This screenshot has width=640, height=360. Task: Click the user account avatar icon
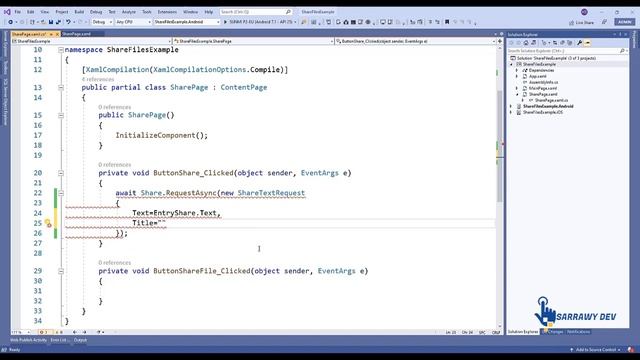click(x=584, y=12)
